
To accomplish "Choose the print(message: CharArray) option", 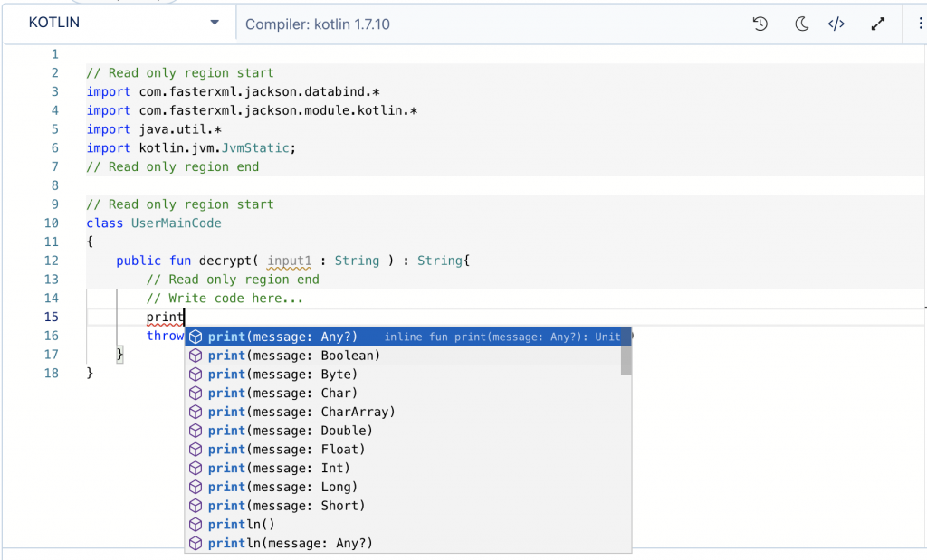I will 301,412.
